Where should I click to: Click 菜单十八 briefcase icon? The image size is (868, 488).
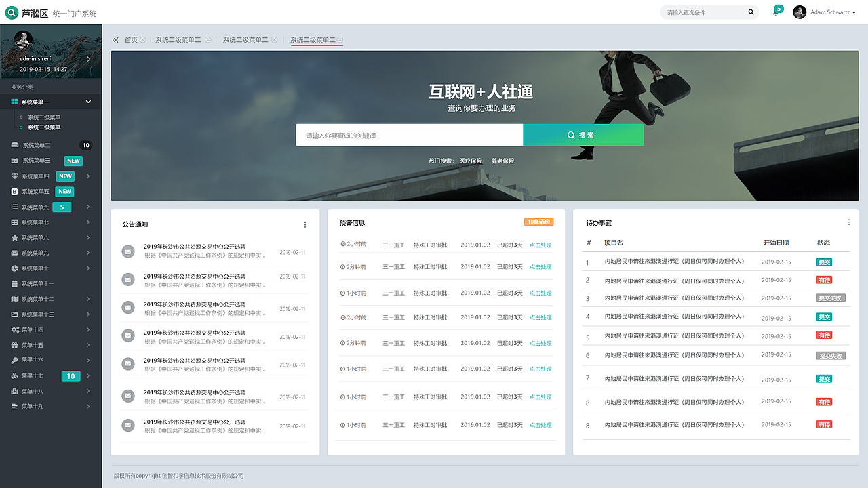tap(14, 391)
